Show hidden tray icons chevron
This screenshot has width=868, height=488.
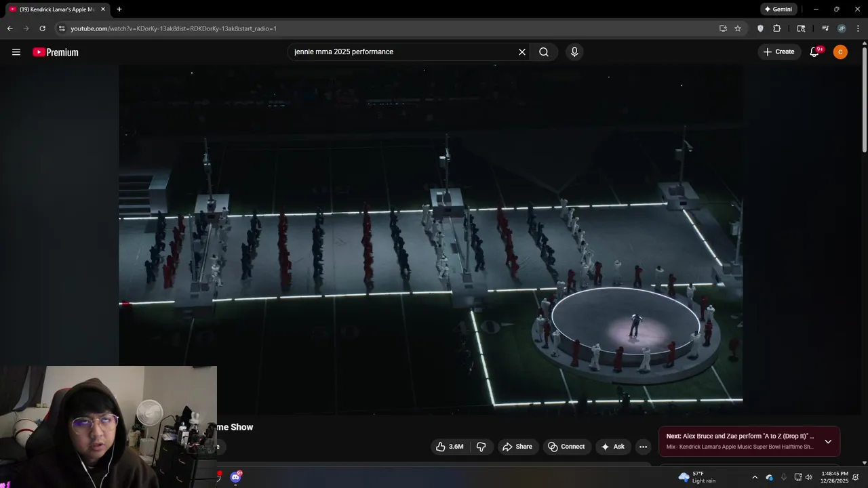point(755,477)
